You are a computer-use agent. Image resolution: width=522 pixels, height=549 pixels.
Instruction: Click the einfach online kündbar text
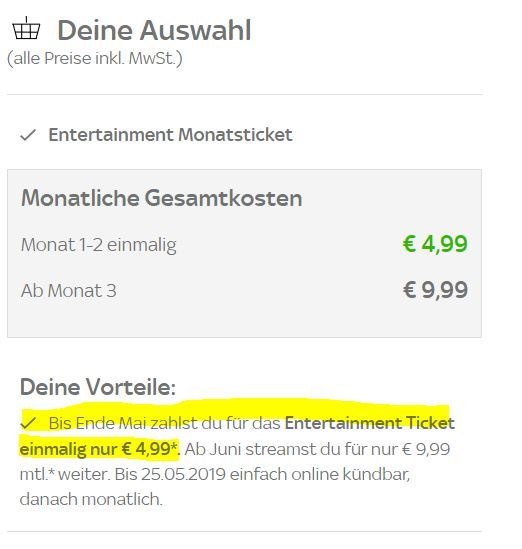[320, 474]
